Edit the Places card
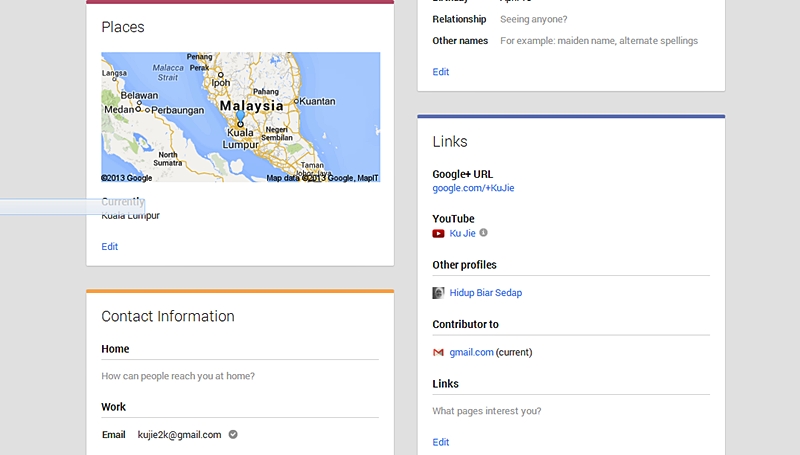The height and width of the screenshot is (455, 800). point(109,246)
